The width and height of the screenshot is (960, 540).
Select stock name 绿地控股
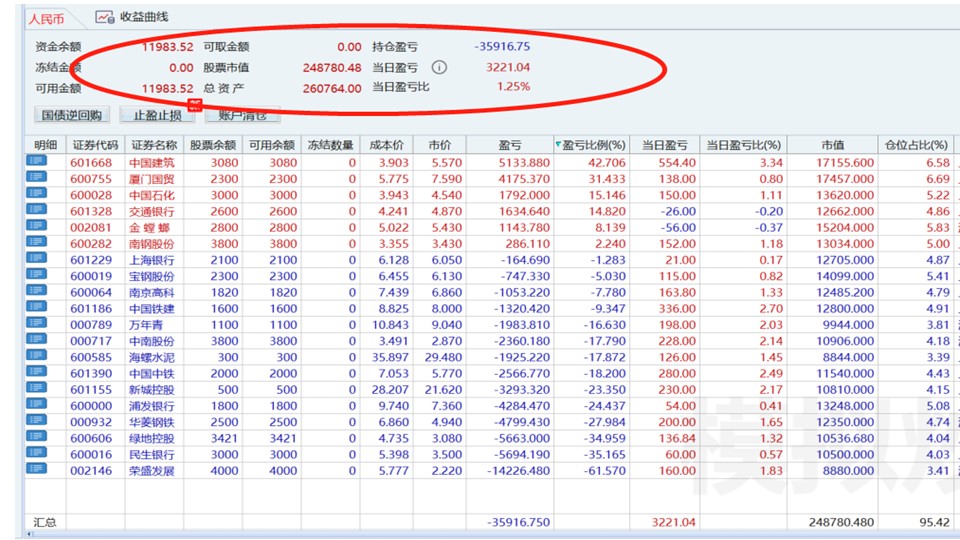pos(151,438)
